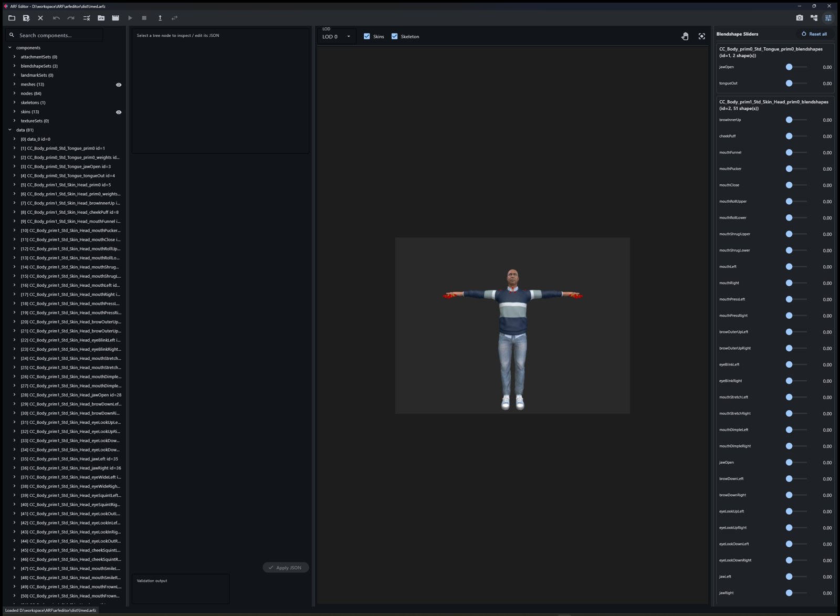840x616 pixels.
Task: Click the validate checklist icon
Action: pos(87,18)
